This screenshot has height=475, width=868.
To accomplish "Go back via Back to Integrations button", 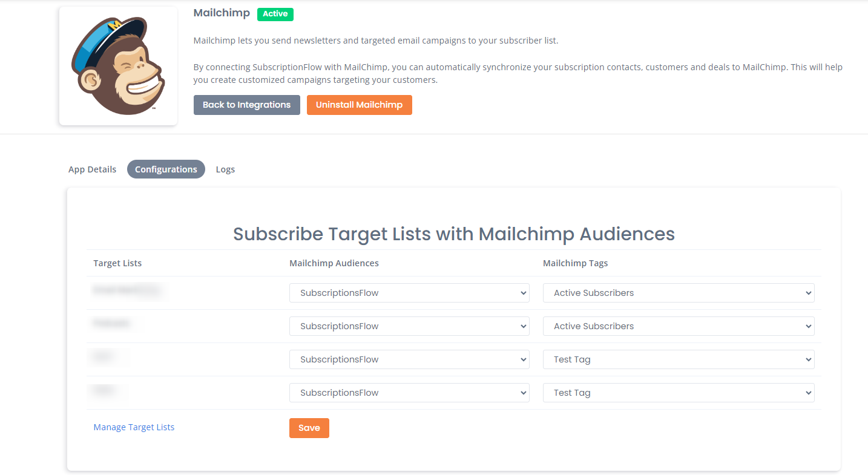I will click(247, 105).
